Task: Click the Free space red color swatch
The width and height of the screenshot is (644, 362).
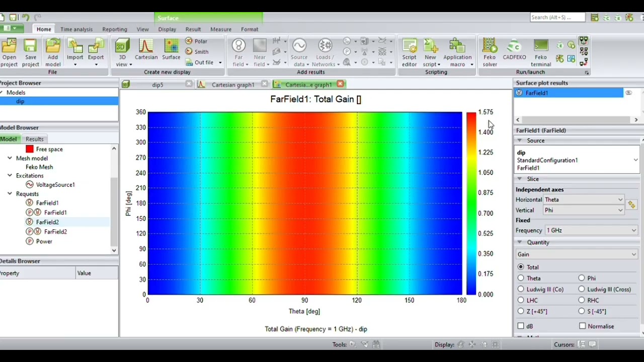Action: click(30, 149)
